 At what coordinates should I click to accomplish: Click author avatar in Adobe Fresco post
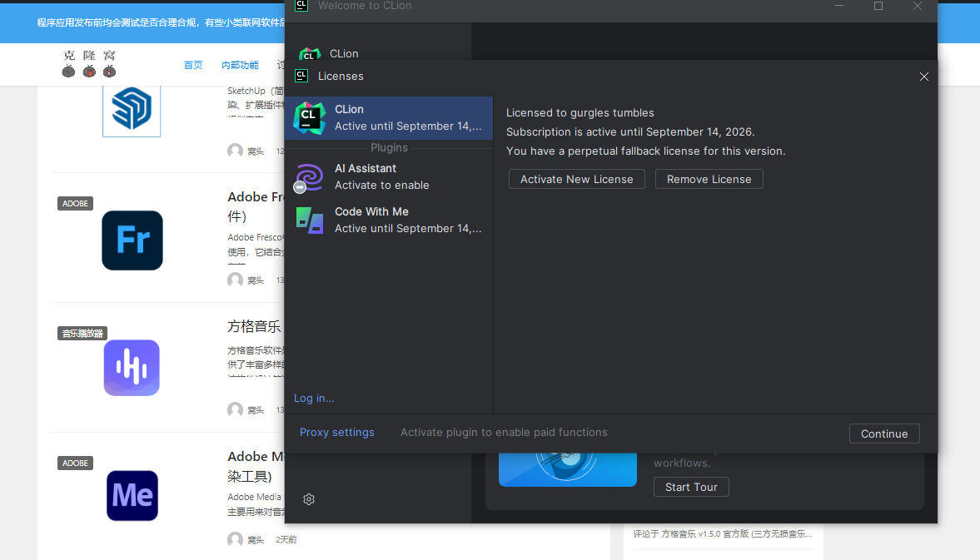[x=235, y=280]
